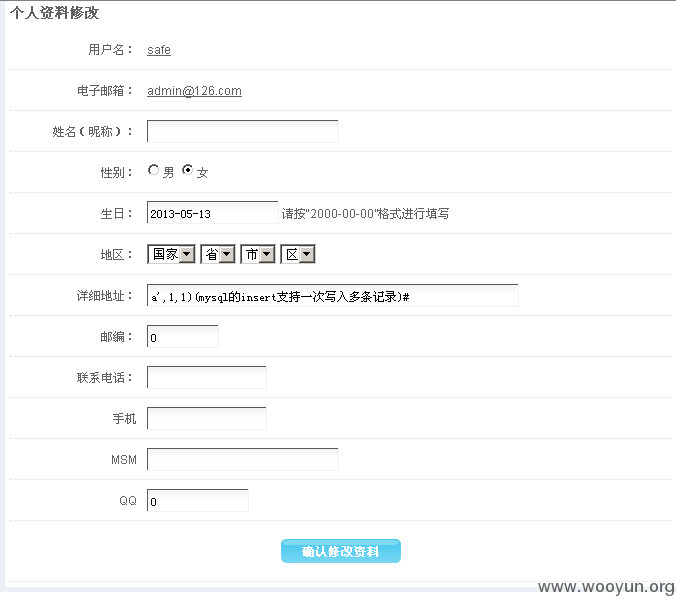Click the 手机 mobile number field
Screen dimensions: 676x596
tap(207, 418)
